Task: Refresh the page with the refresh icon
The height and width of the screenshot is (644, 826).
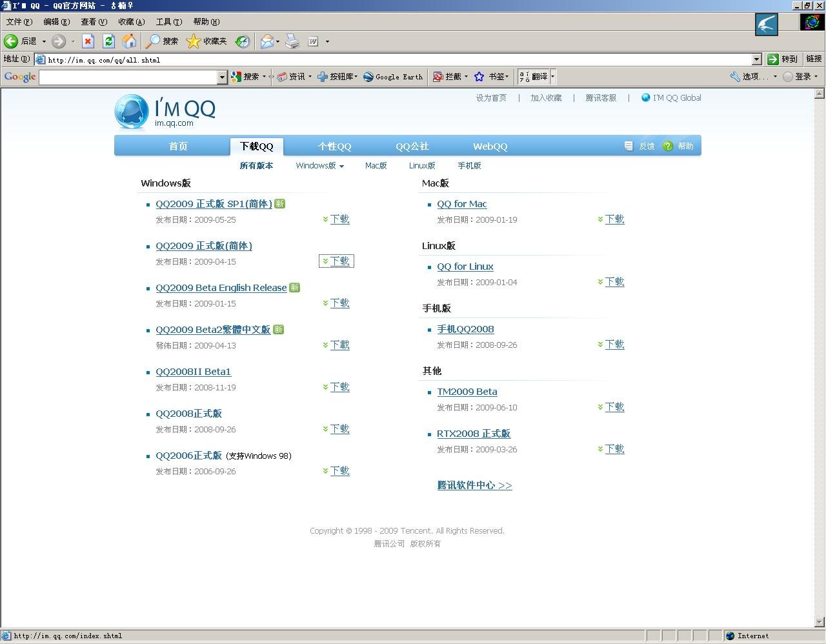Action: (x=108, y=41)
